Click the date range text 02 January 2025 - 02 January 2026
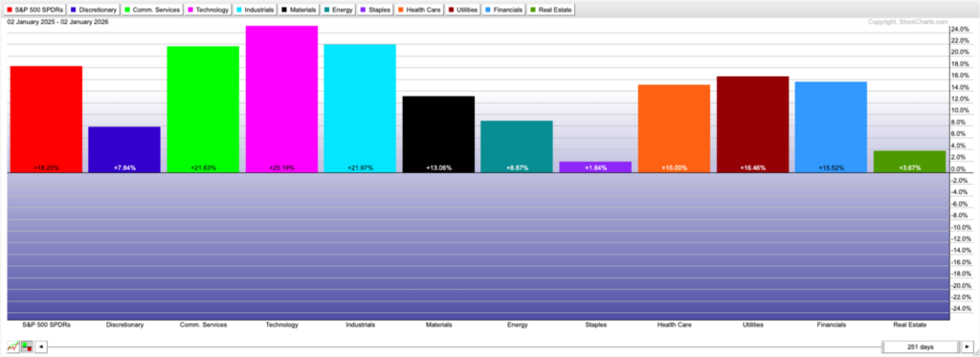Image resolution: width=980 pixels, height=357 pixels. (x=57, y=22)
